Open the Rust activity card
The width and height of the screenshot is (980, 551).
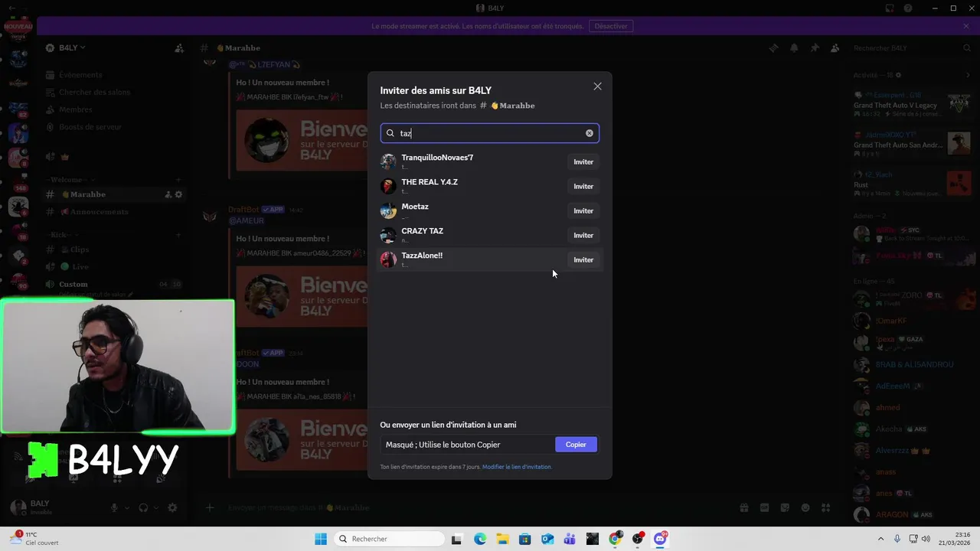913,184
